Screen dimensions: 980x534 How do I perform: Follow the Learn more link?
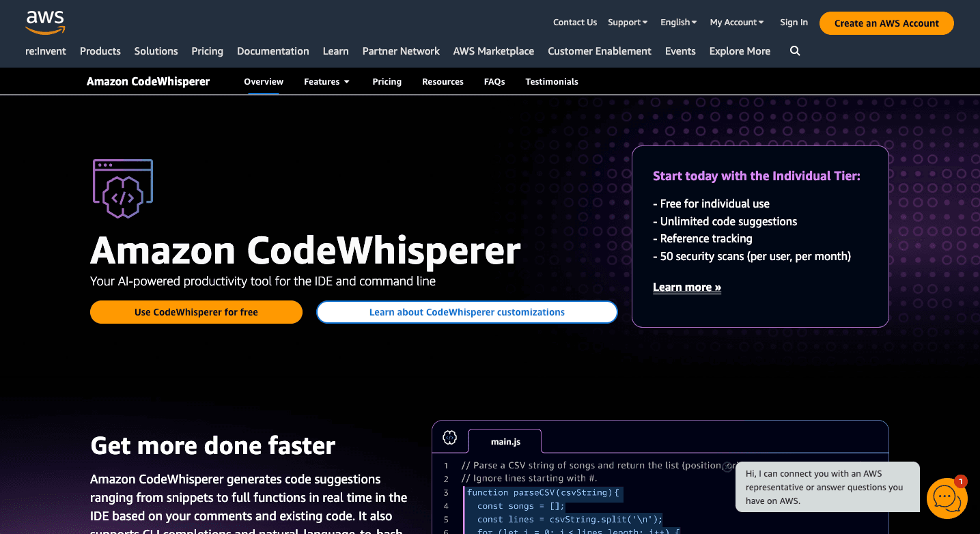coord(687,287)
